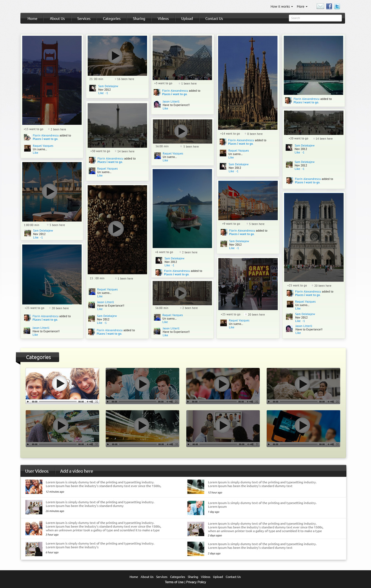
Task: Play the poolside resort video card
Action: [x=49, y=191]
